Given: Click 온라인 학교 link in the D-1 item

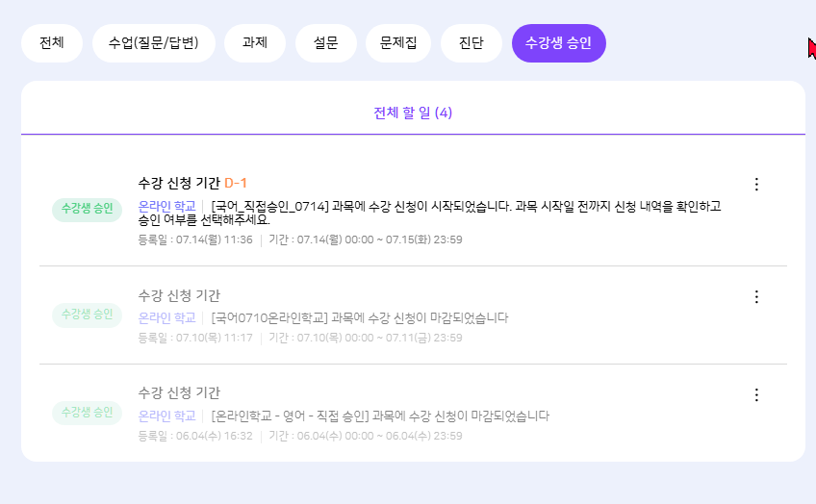Looking at the screenshot, I should [x=166, y=206].
